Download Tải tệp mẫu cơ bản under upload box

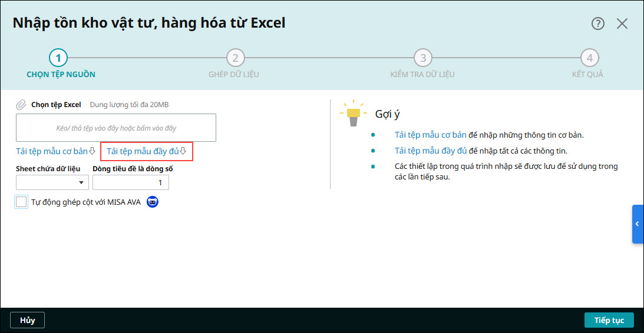pos(55,151)
